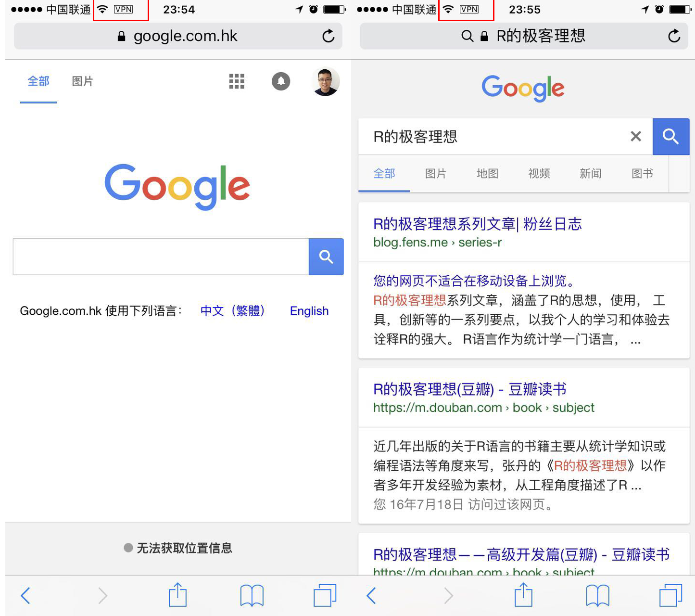Switch to 新闻 tab in search results

coord(591,174)
